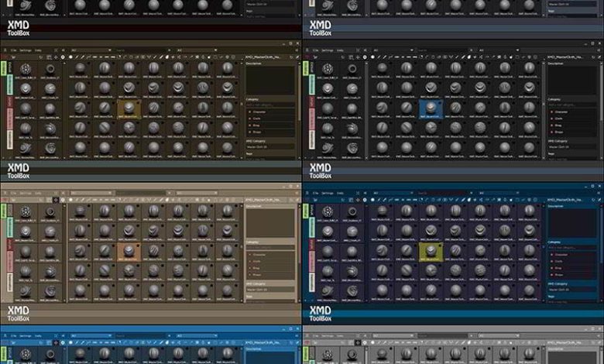Toggle Character category checkbox in beige window

coord(249,255)
